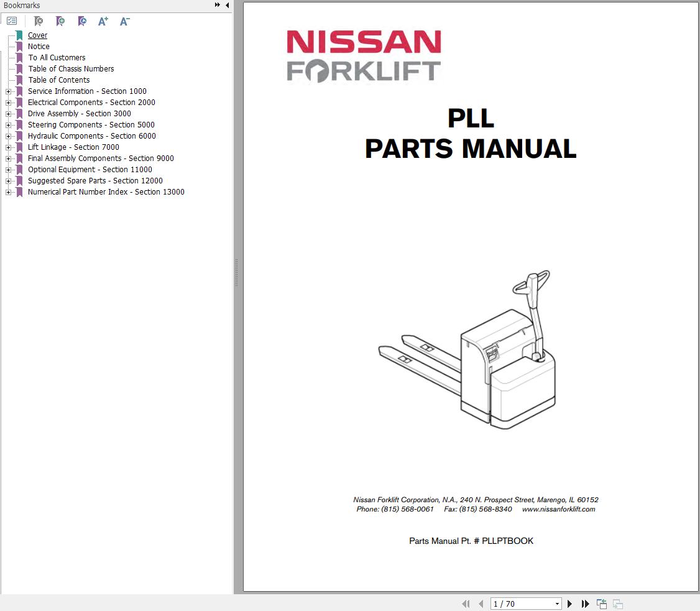This screenshot has width=700, height=611.
Task: Select Drive Assembly - Section 3000 label
Action: coord(80,113)
